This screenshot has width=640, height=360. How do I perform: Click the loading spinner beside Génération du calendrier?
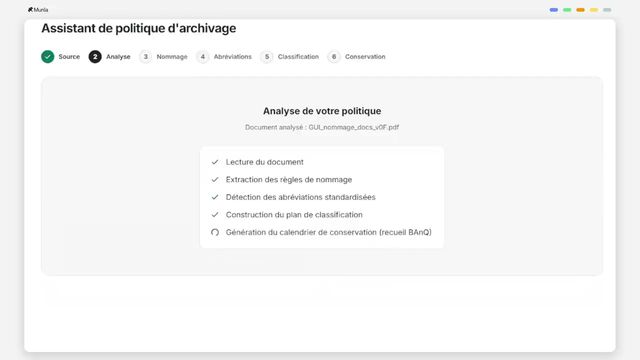215,232
